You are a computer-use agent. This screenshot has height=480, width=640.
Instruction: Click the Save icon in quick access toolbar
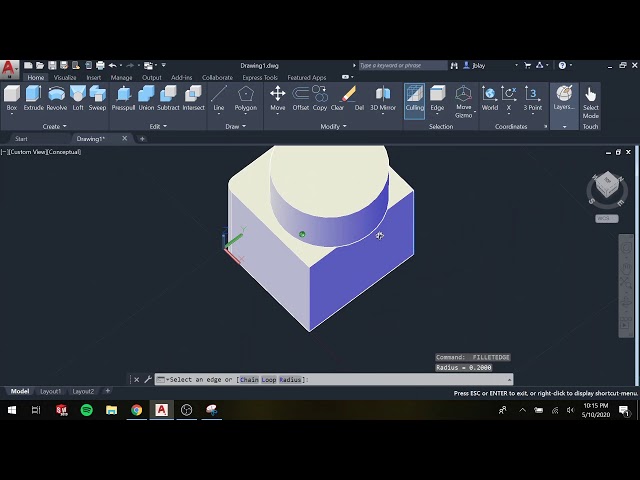pos(52,65)
